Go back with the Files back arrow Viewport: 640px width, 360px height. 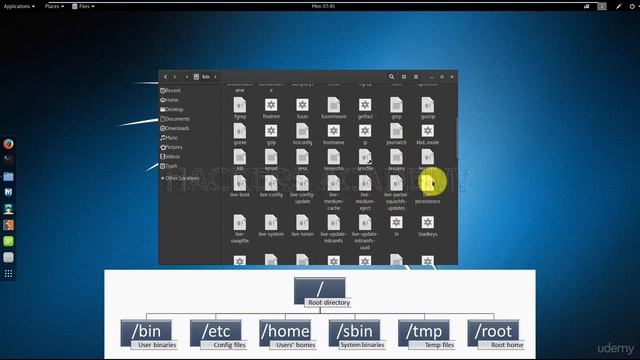165,77
